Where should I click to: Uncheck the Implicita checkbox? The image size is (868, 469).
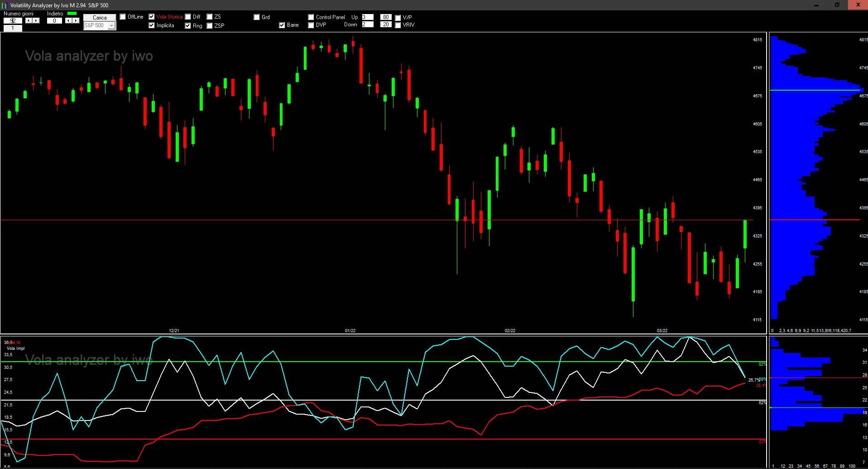[x=152, y=25]
